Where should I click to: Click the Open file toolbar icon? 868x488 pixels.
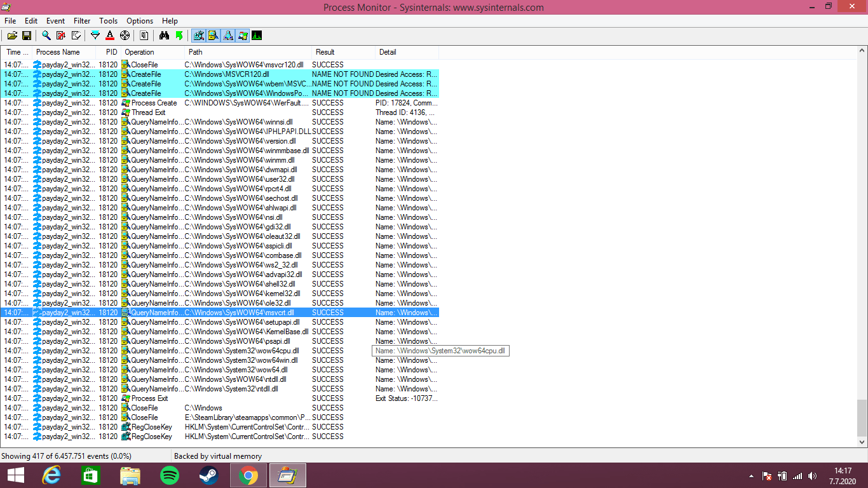click(13, 36)
